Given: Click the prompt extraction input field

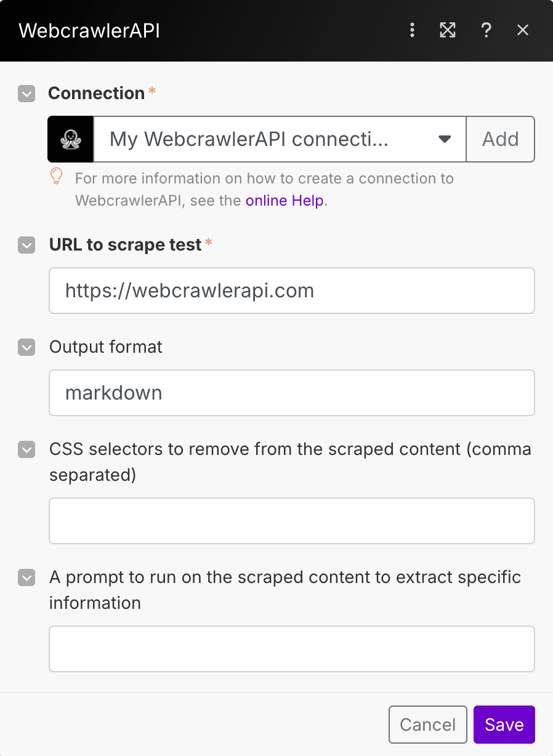Looking at the screenshot, I should [x=291, y=648].
